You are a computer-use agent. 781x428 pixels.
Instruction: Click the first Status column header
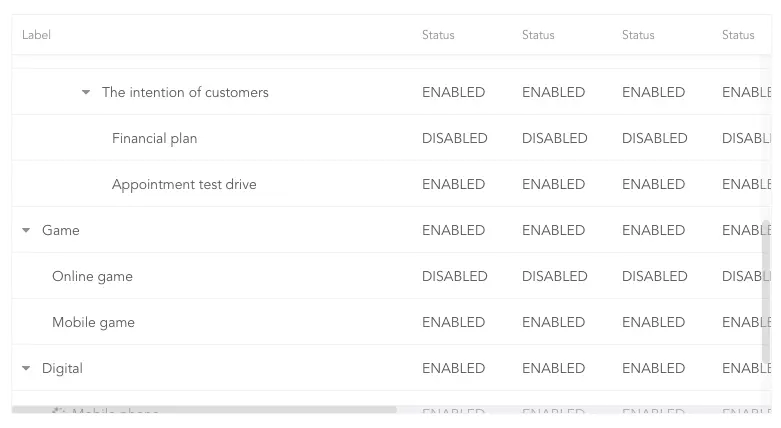438,35
